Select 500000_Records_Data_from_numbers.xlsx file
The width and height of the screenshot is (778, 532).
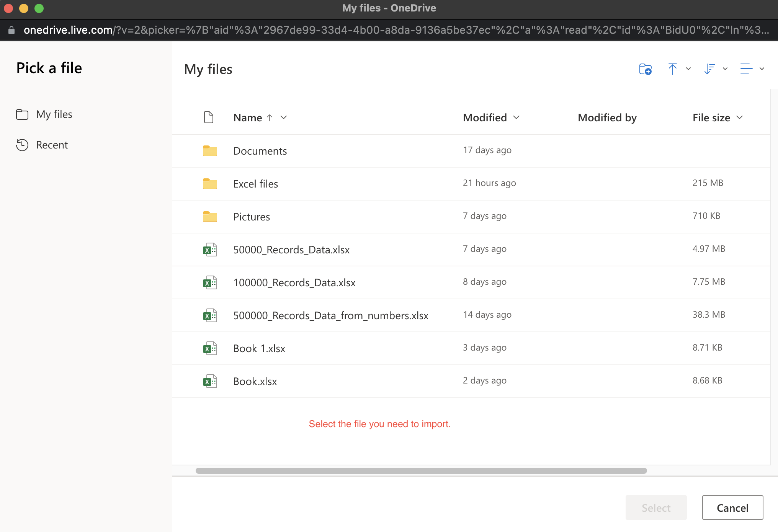click(331, 315)
